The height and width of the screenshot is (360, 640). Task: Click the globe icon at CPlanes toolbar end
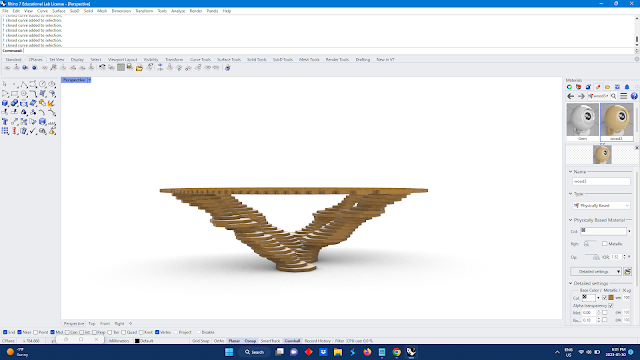pyautogui.click(x=227, y=68)
